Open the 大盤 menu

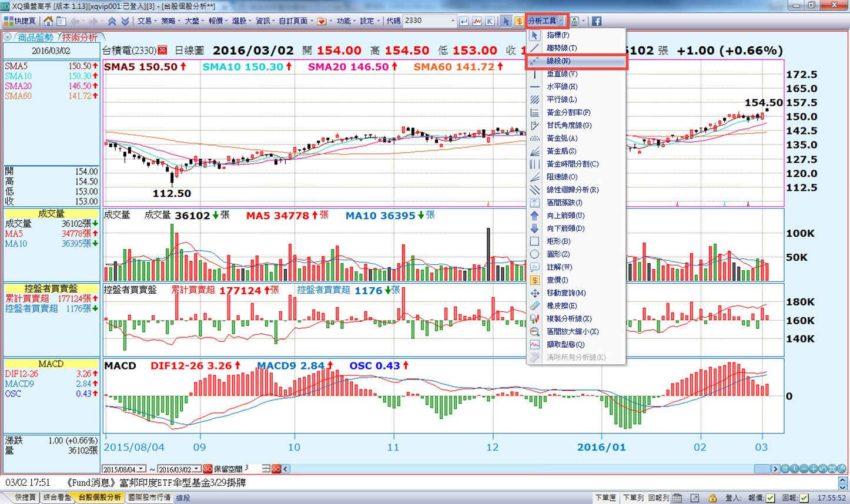coord(194,21)
